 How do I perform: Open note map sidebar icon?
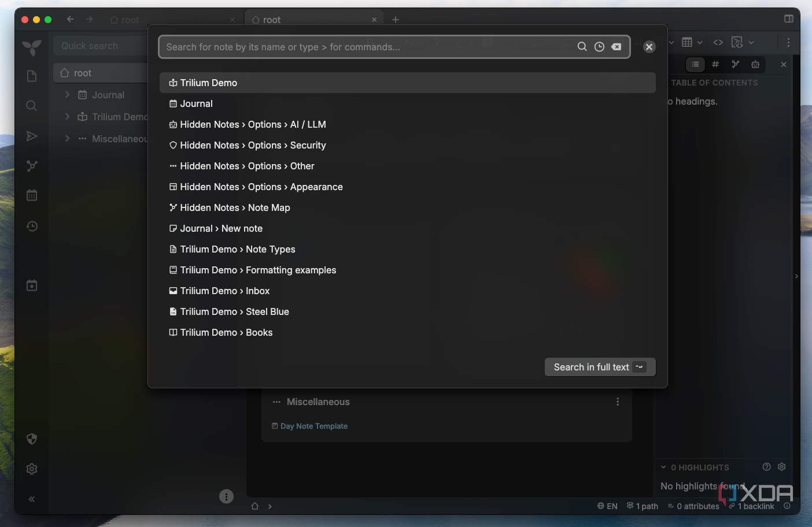(x=32, y=166)
